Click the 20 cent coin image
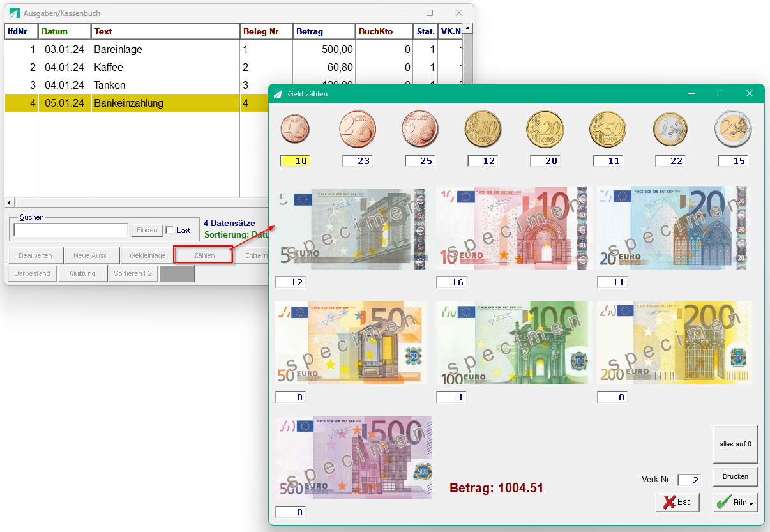 click(545, 128)
